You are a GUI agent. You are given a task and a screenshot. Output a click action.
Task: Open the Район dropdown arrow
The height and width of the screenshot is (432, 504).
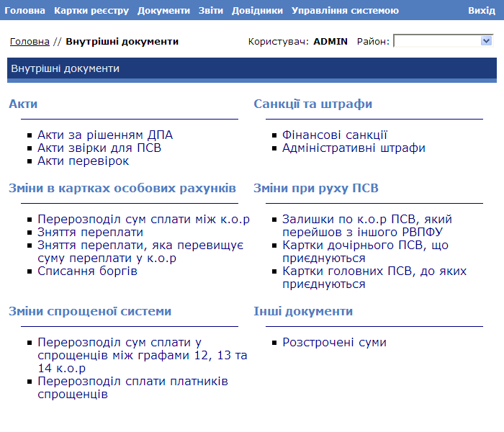tap(486, 41)
